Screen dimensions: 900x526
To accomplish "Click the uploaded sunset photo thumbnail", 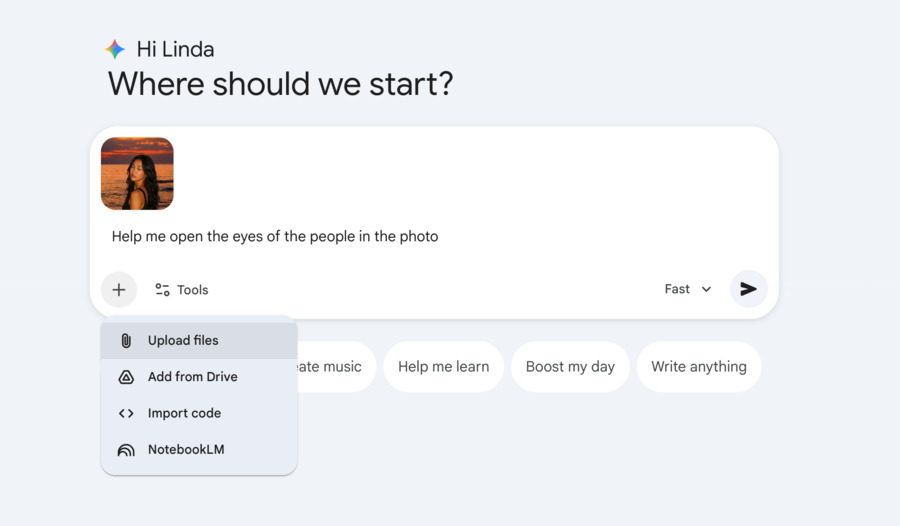I will coord(137,173).
